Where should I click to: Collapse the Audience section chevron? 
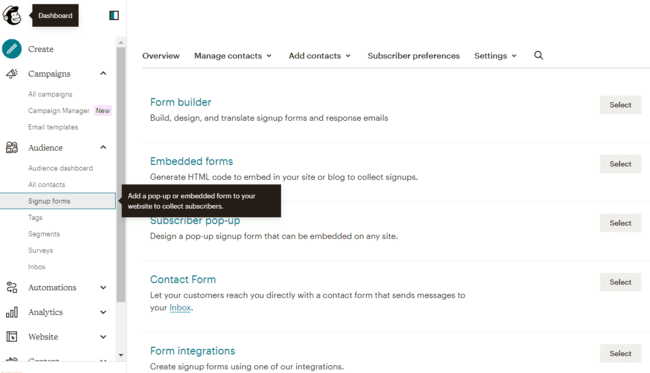pos(103,147)
